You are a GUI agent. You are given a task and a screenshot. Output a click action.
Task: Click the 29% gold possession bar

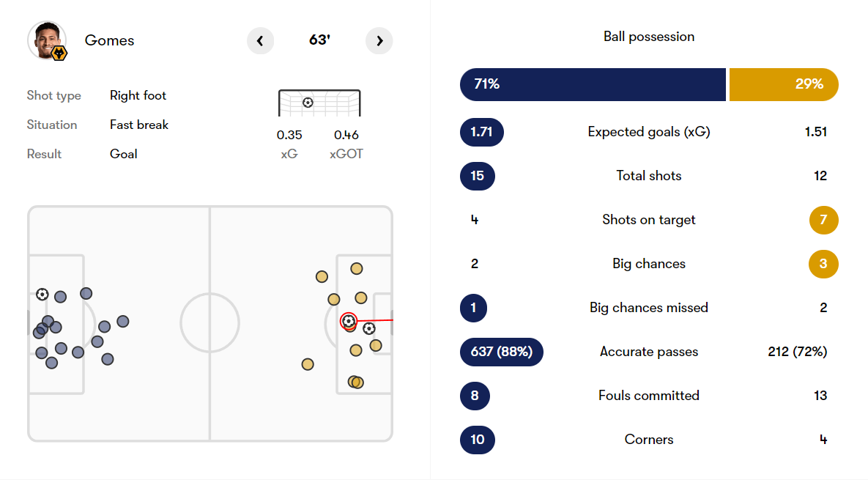784,84
